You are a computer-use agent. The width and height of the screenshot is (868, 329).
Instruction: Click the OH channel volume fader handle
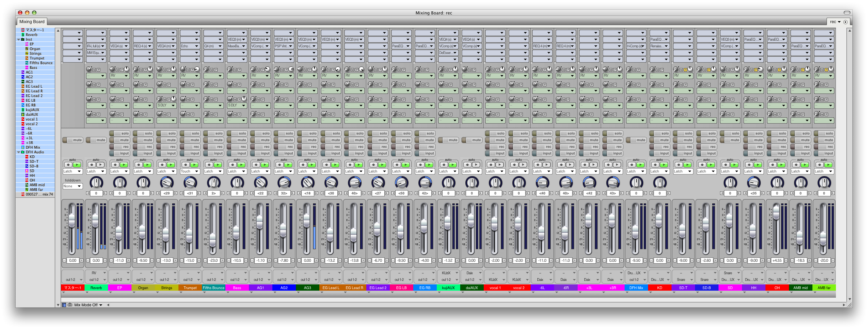pyautogui.click(x=776, y=212)
